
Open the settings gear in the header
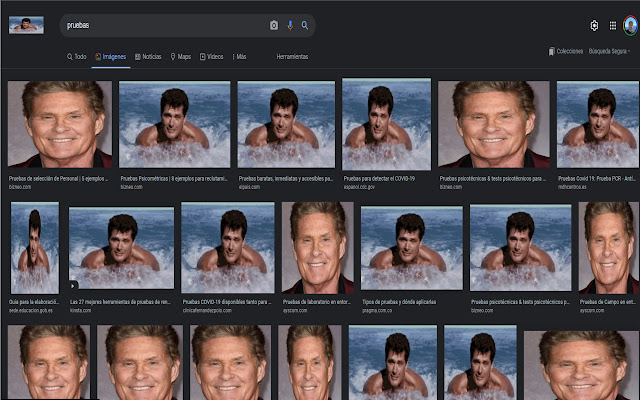594,26
